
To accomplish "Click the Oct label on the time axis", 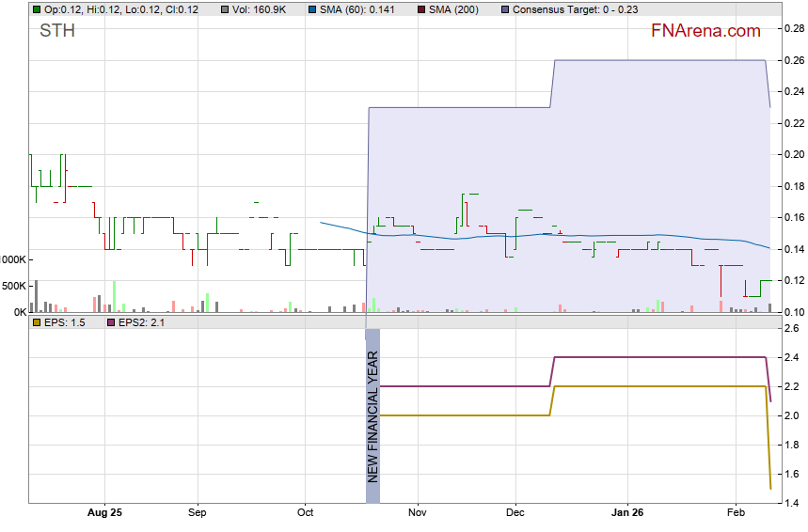I will (305, 513).
